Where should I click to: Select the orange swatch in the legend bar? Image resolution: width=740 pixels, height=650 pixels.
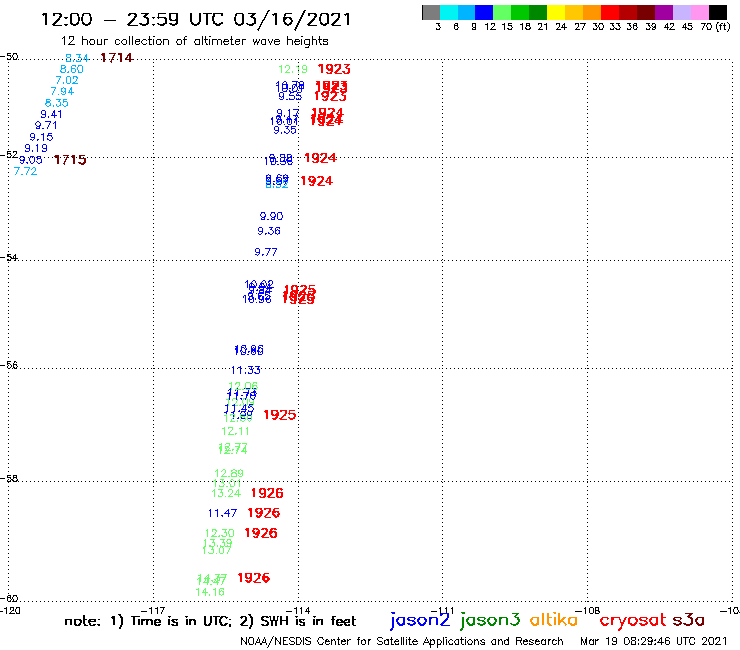592,12
